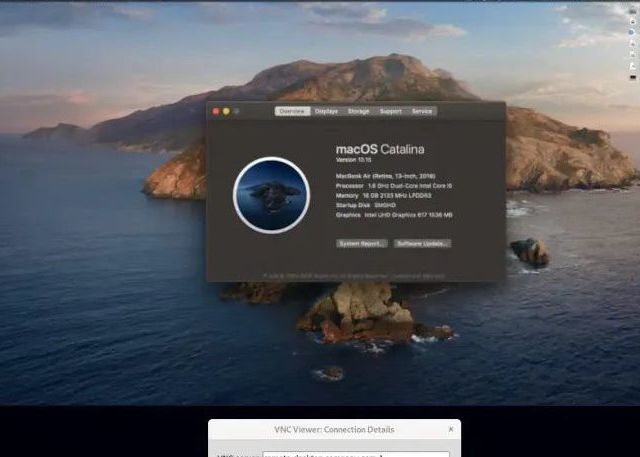Minimize About This Mac with yellow button
This screenshot has width=640, height=457.
pos(226,111)
